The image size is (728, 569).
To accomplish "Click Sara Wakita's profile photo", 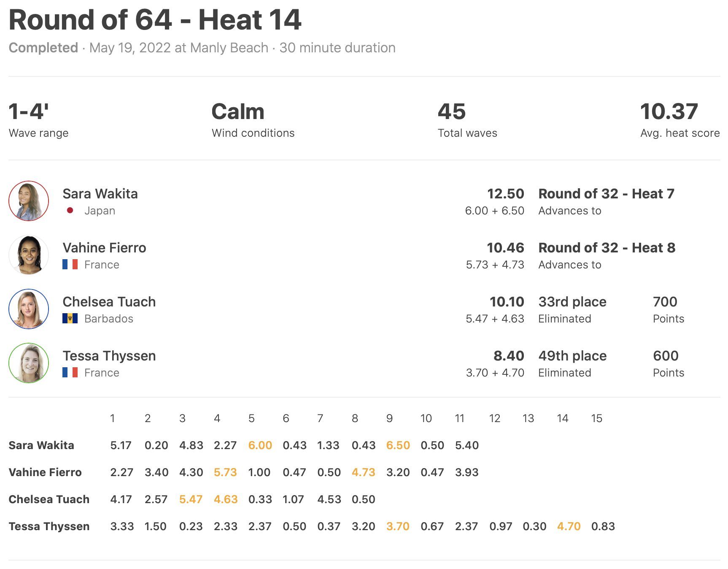I will point(29,201).
